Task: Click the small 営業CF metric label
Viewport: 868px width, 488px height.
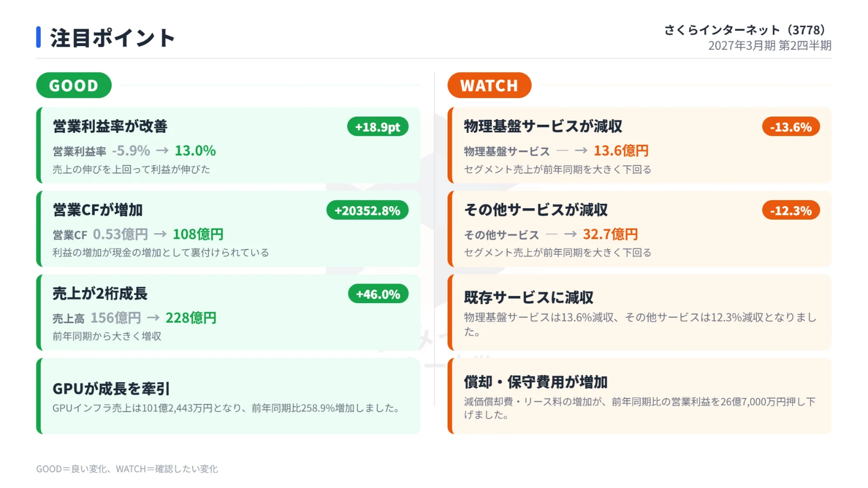Action: [x=70, y=235]
